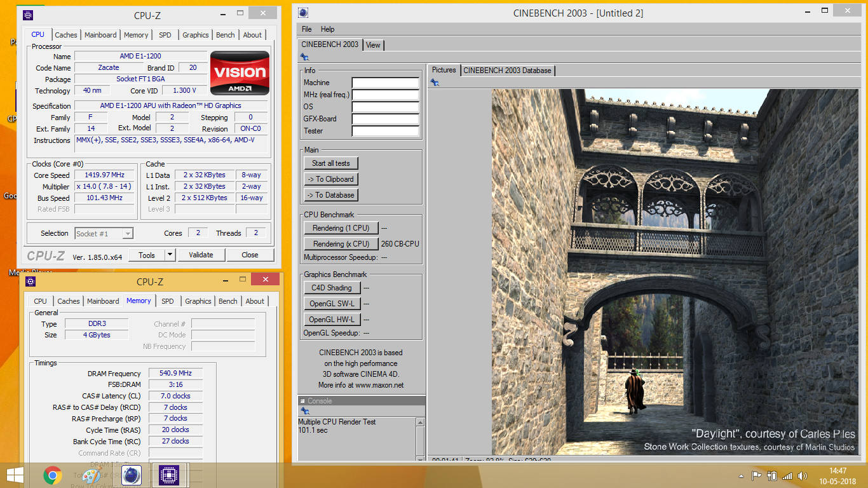This screenshot has width=868, height=488.
Task: Run the Rendering (1 CPU) benchmark
Action: click(x=341, y=228)
